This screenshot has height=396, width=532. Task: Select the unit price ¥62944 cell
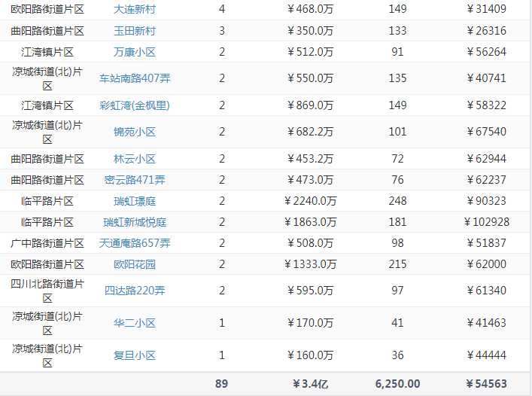pos(487,159)
